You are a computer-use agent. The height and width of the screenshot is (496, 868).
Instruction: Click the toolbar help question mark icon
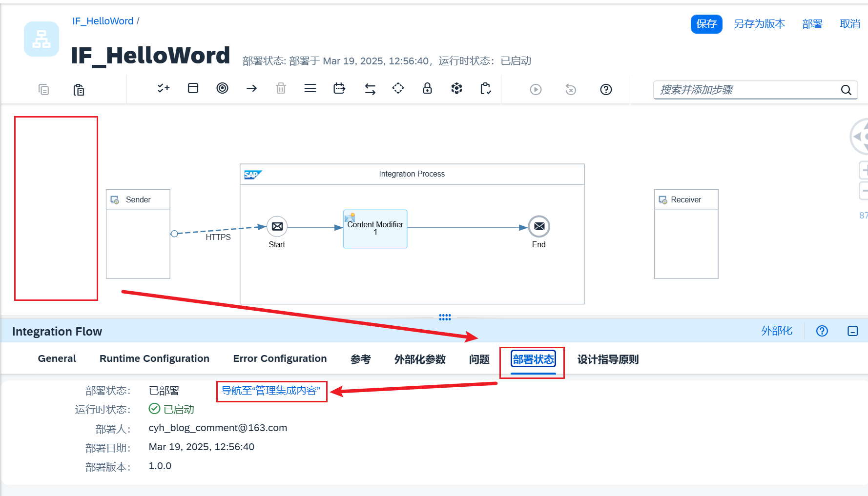tap(606, 90)
